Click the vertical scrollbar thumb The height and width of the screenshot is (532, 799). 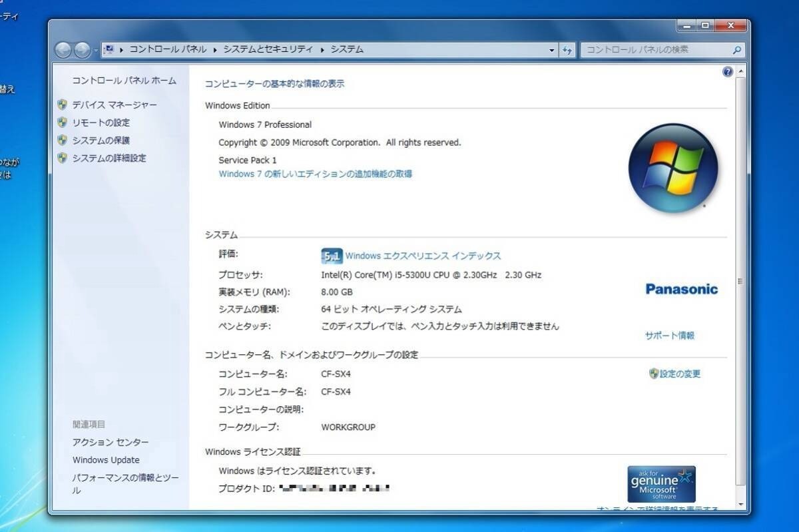(x=741, y=281)
